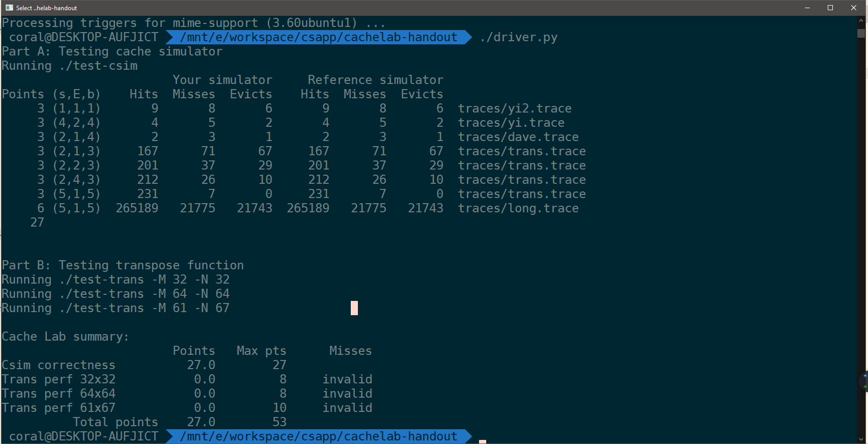868x444 pixels.
Task: Click the 'Trans perf 32x32' row label
Action: coord(59,379)
